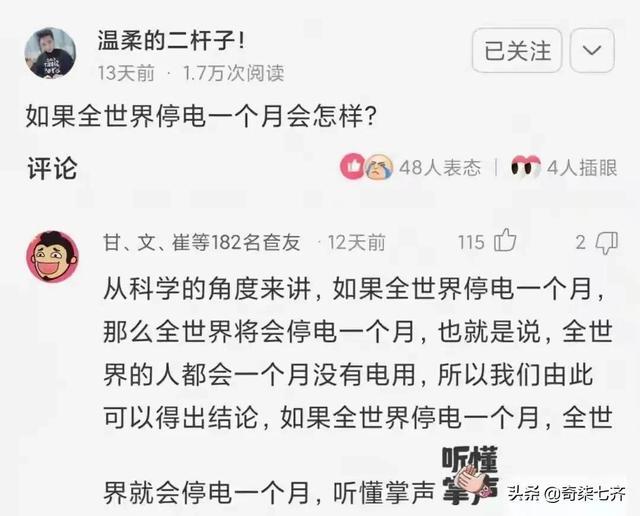Click the crying face reaction icon
640x516 pixels.
click(x=379, y=167)
